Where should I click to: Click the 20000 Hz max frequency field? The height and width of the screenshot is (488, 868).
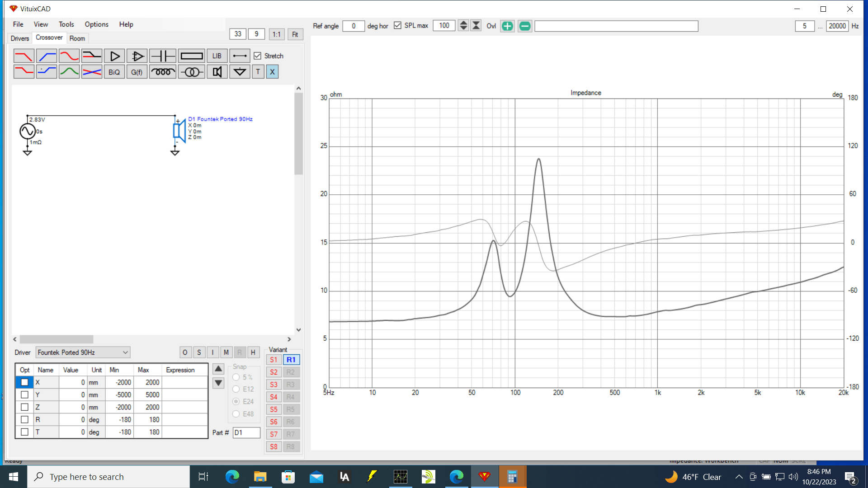[837, 26]
